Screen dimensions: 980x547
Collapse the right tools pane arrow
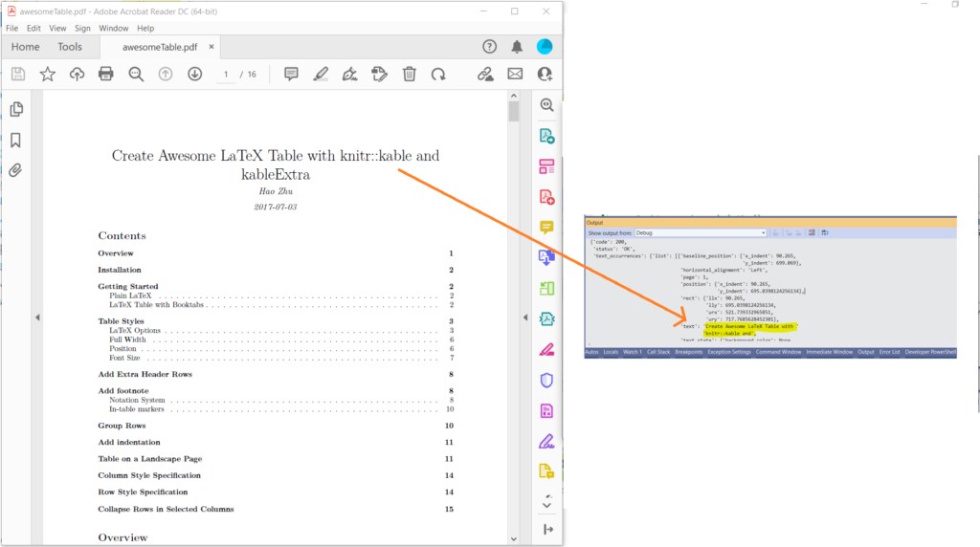click(x=523, y=317)
